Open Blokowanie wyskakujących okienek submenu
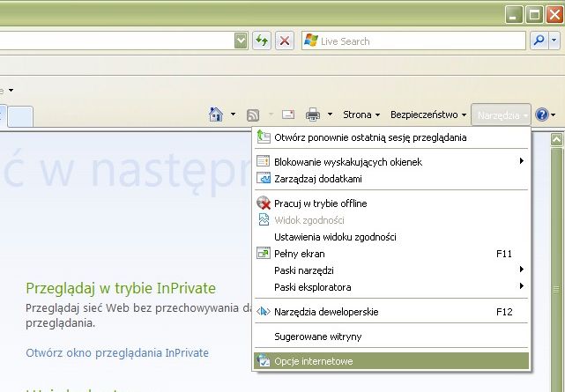The width and height of the screenshot is (565, 392). pos(391,161)
